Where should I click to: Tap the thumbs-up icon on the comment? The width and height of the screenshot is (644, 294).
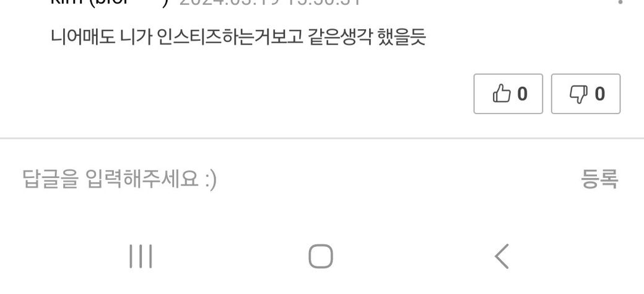click(501, 94)
